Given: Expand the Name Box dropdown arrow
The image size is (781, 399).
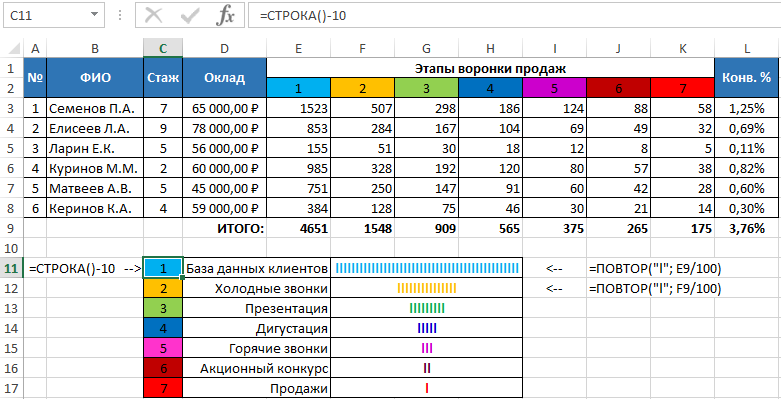Looking at the screenshot, I should [94, 15].
